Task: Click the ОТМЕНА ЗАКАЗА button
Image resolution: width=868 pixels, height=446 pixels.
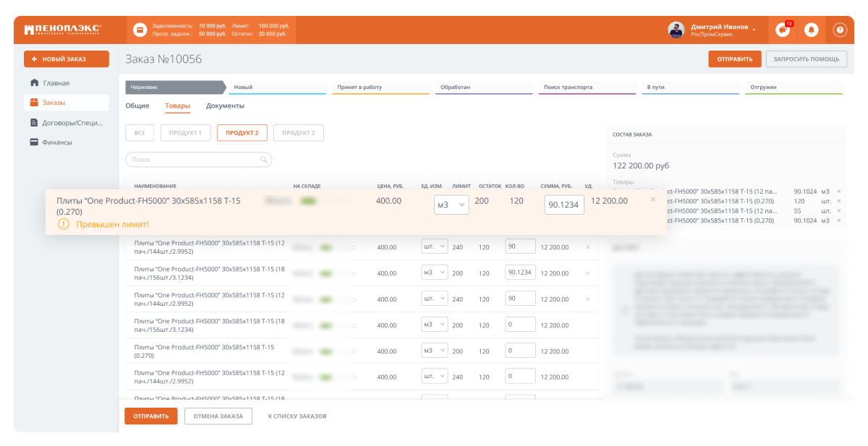Action: coord(218,416)
